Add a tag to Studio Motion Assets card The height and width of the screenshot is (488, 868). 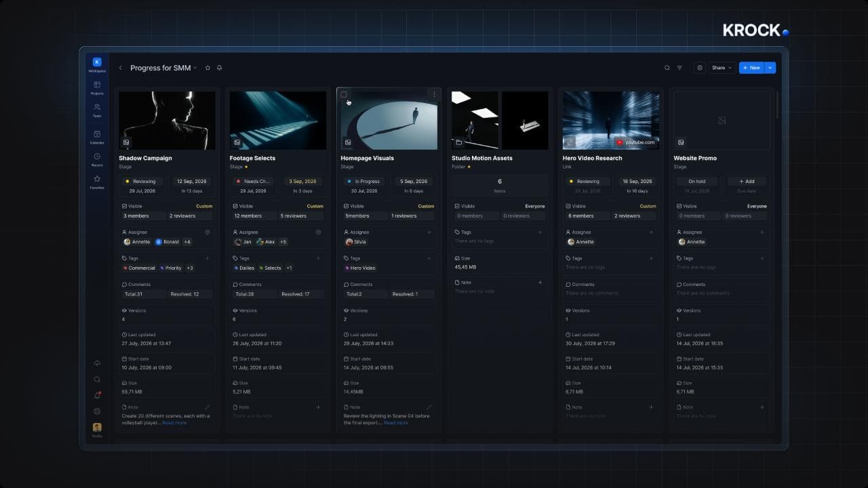point(540,232)
